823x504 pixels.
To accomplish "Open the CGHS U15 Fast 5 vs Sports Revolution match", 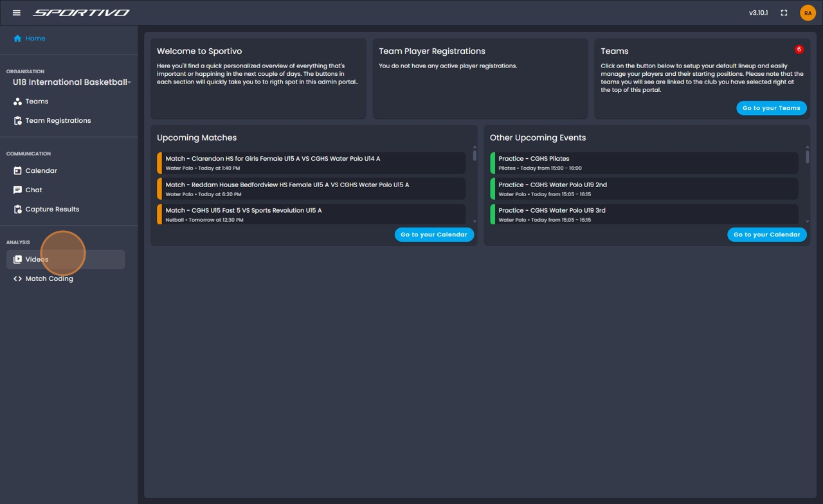I will tap(311, 214).
